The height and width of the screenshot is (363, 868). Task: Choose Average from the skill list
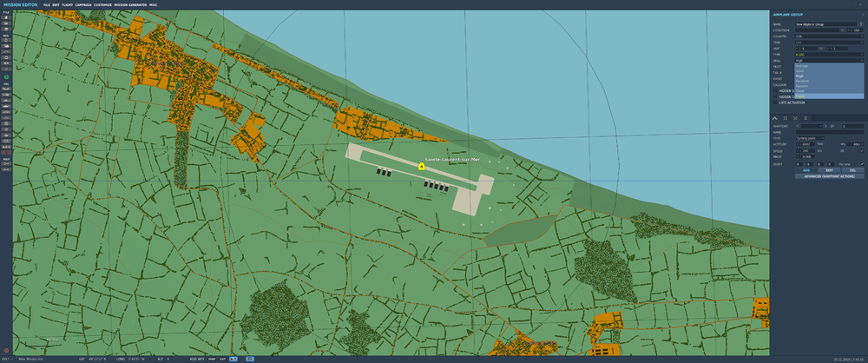tap(829, 66)
